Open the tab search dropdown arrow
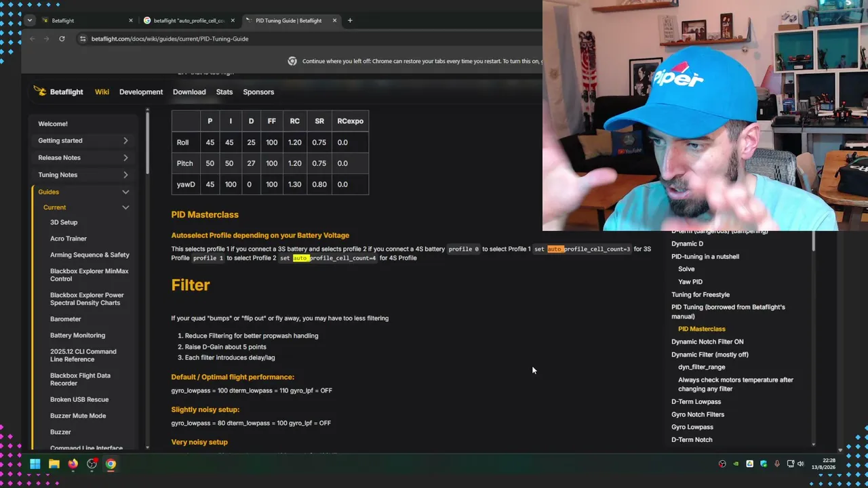 pos(30,20)
